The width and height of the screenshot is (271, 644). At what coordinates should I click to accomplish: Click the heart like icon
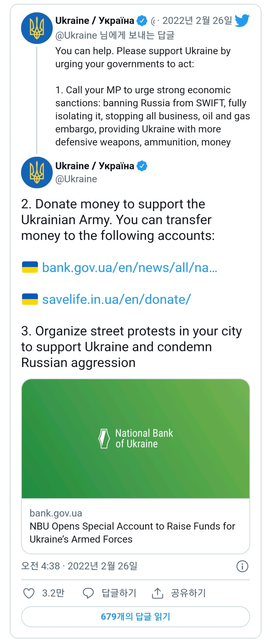[x=29, y=593]
